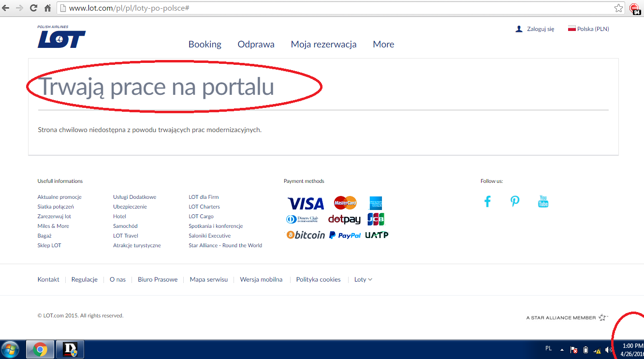The image size is (644, 359).
Task: Click the user profile icon beside Zaloguj się
Action: pyautogui.click(x=519, y=29)
